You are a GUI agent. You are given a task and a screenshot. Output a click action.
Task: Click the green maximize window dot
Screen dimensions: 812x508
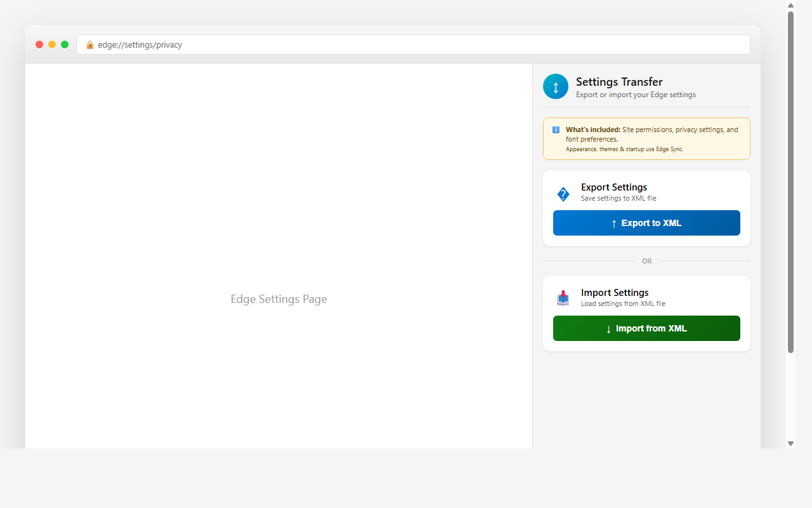click(65, 44)
